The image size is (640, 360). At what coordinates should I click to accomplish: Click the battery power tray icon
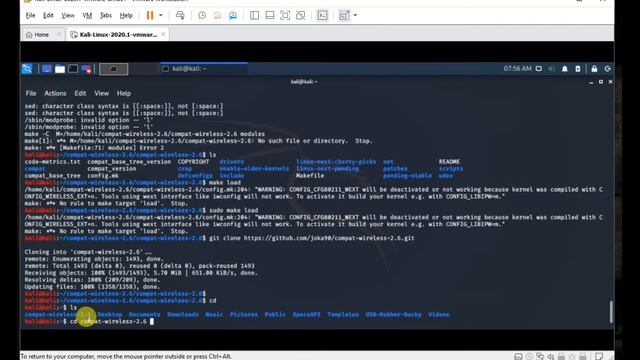point(578,69)
